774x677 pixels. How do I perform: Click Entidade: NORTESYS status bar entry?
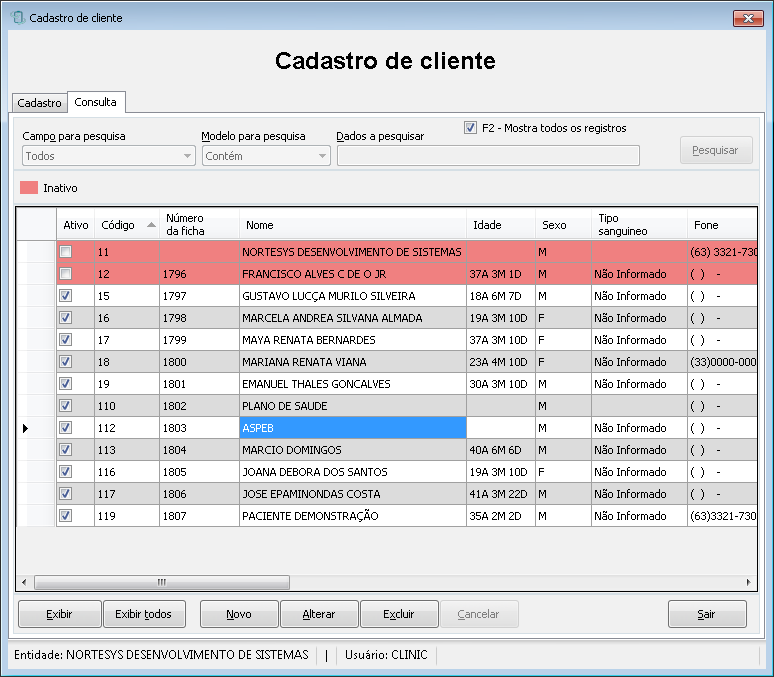coord(161,655)
